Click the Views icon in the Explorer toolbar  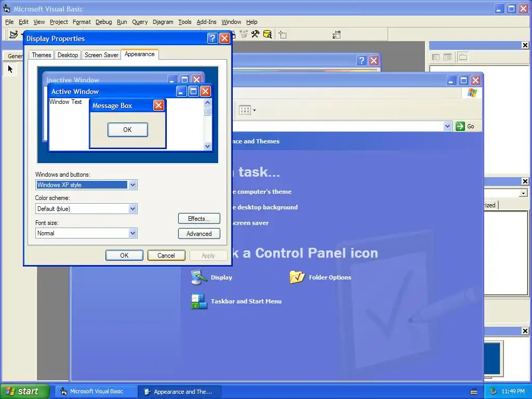[x=245, y=110]
